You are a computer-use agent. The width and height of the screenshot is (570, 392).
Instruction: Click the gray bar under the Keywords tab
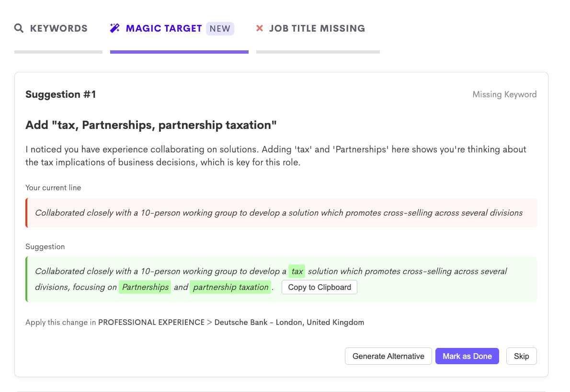58,52
